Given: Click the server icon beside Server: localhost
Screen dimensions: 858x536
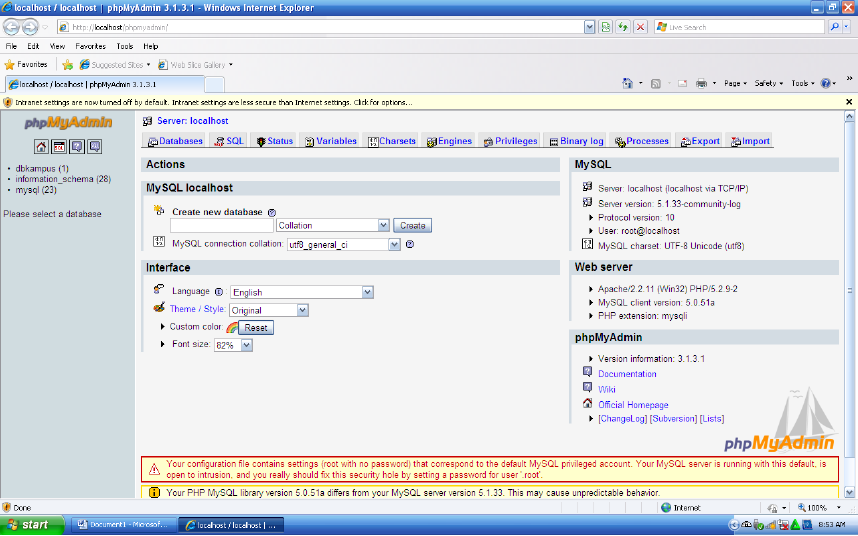Looking at the screenshot, I should click(x=147, y=121).
